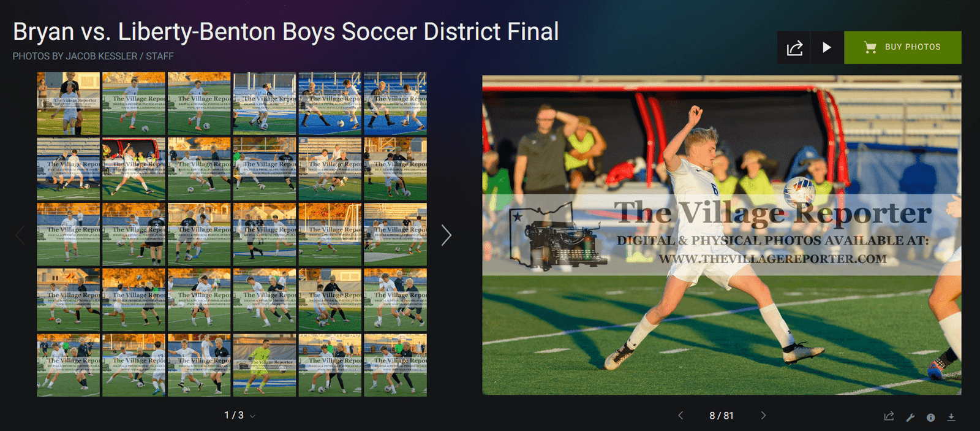Select the top-right thumbnail in the grid

pos(396,104)
